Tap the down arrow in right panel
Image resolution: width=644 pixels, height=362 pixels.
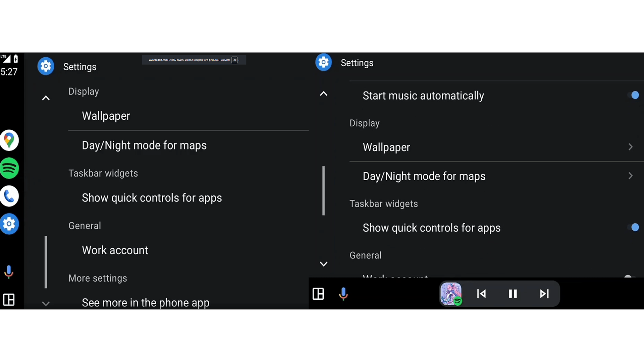point(323,264)
